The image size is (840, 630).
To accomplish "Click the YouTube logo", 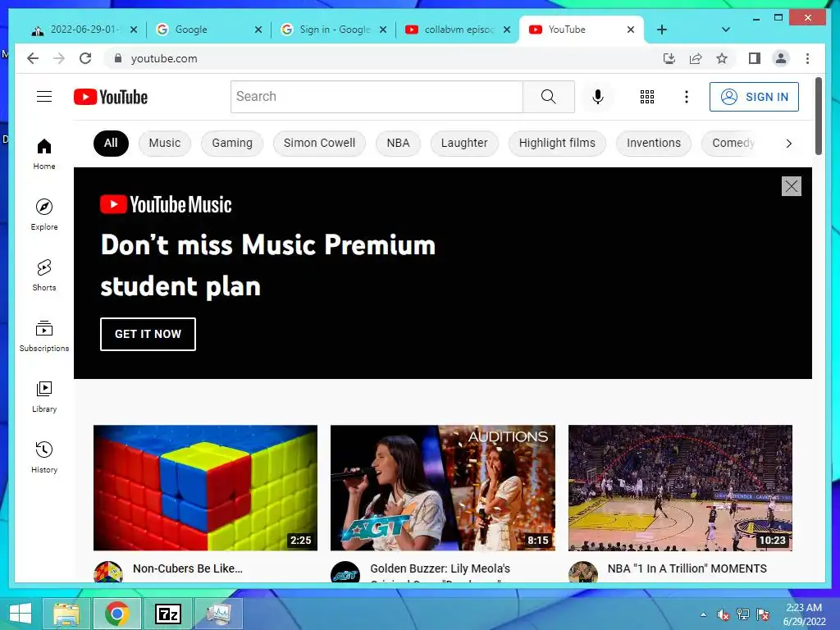I will point(111,97).
